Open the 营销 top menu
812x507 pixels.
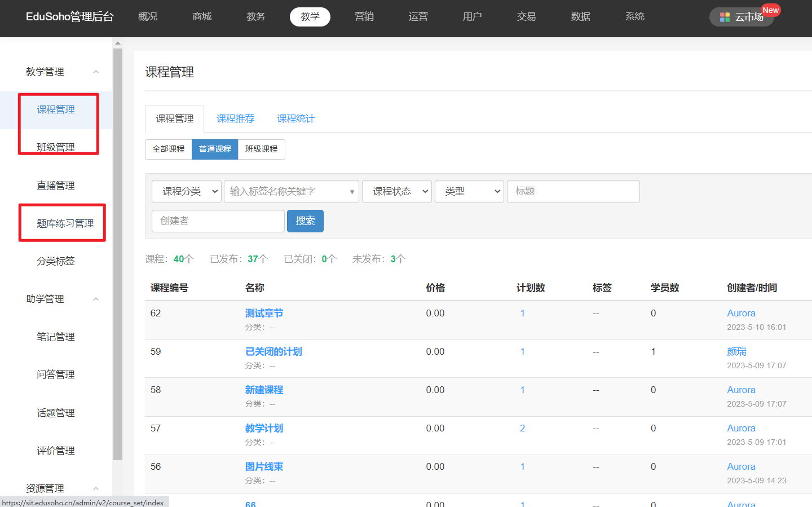364,17
